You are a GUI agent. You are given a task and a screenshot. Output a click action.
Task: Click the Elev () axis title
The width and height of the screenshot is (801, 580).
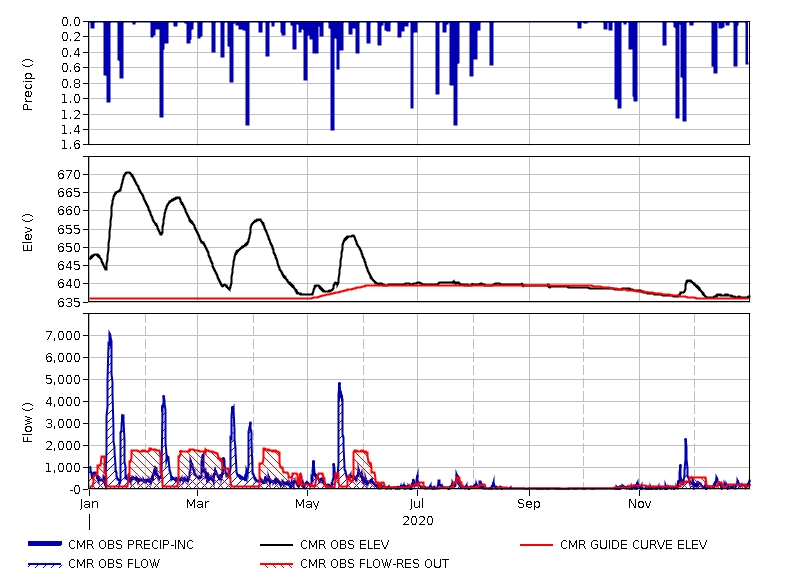click(27, 233)
